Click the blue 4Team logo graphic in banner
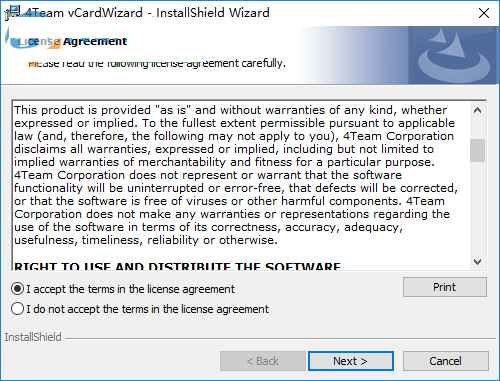Screen dimensions: 500x381 454,55
